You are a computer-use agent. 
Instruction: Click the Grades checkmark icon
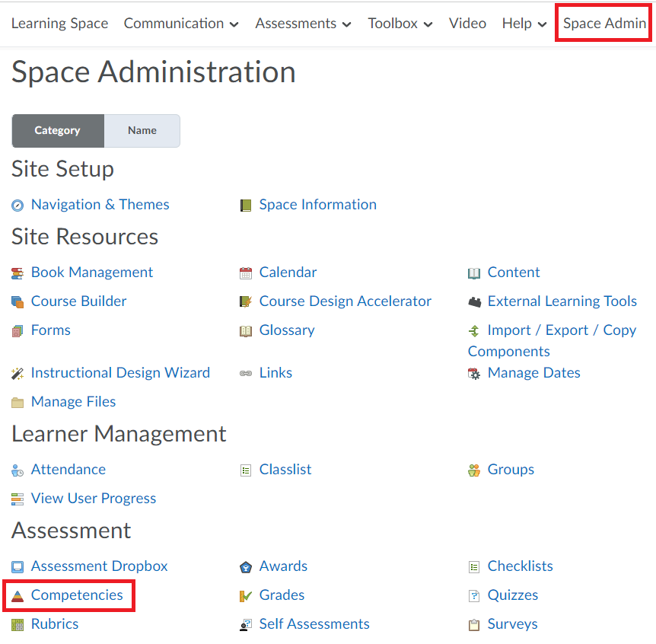tap(246, 596)
